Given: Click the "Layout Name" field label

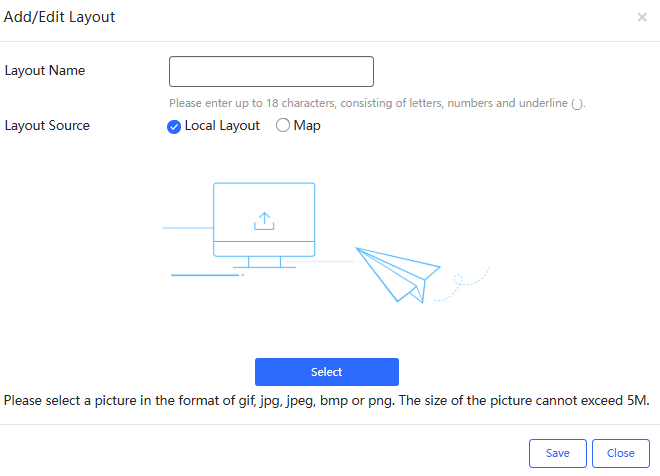Looking at the screenshot, I should coord(45,71).
